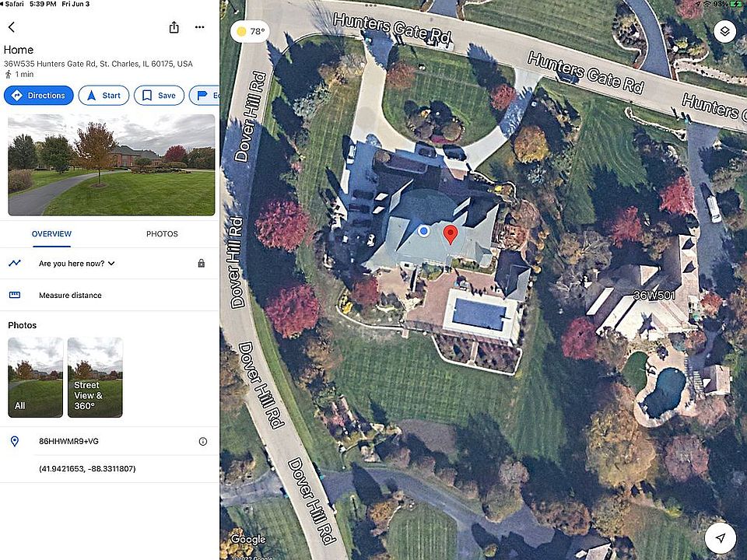Click the Directions button
Screen dimensions: 747x560
[x=39, y=95]
